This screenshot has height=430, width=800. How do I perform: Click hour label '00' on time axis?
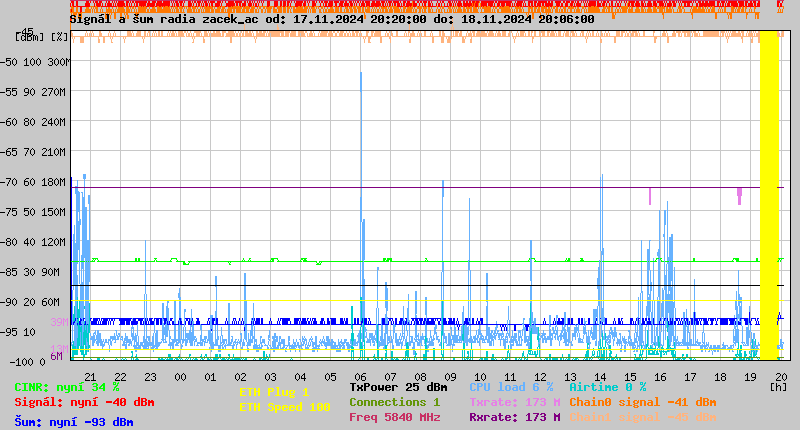[x=180, y=377]
